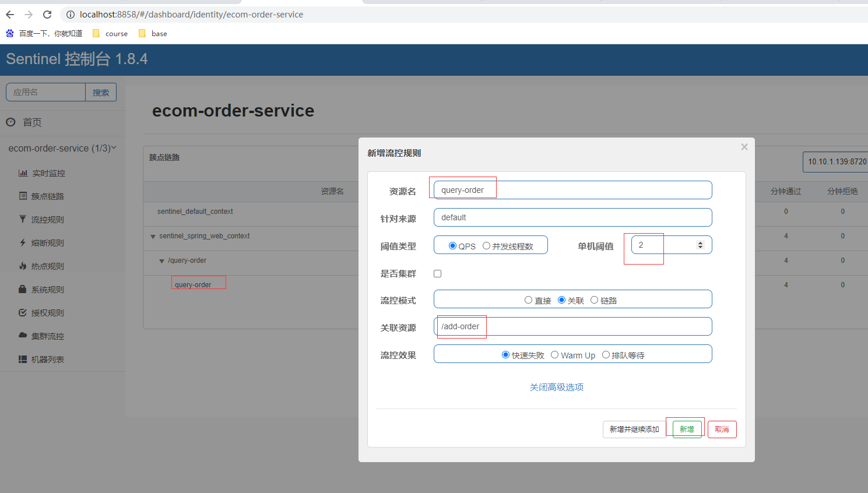
Task: Open the base bookmark folder
Action: click(x=153, y=33)
